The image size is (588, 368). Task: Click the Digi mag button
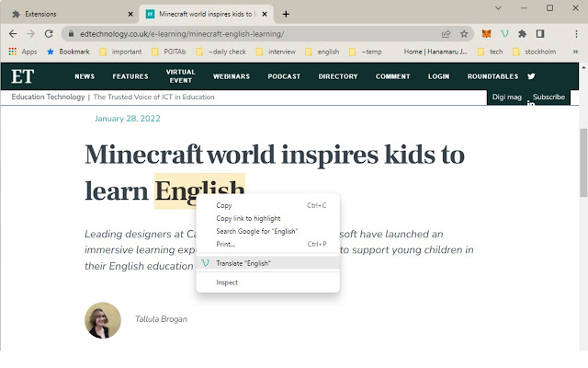[x=506, y=98]
